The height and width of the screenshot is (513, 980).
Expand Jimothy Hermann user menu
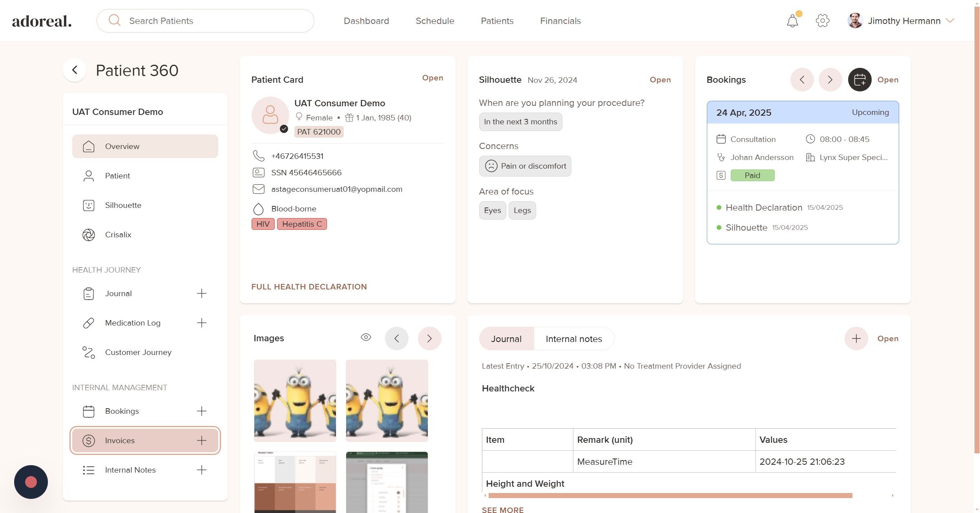950,21
